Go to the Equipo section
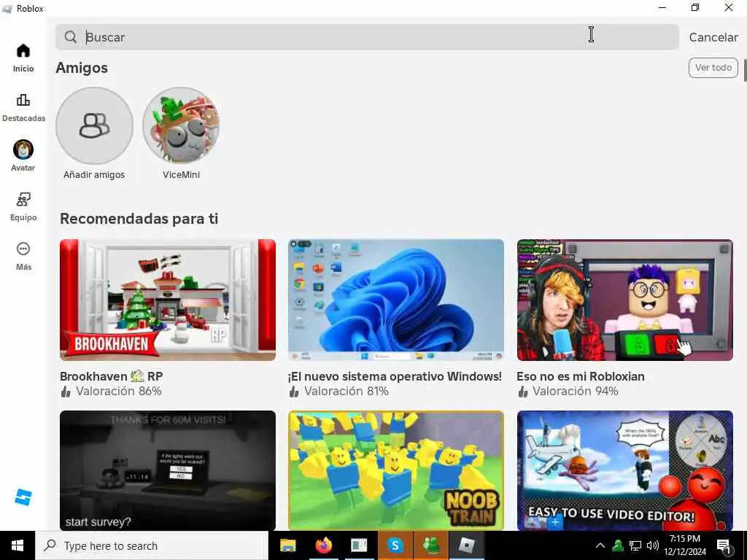Image resolution: width=747 pixels, height=560 pixels. click(x=23, y=206)
